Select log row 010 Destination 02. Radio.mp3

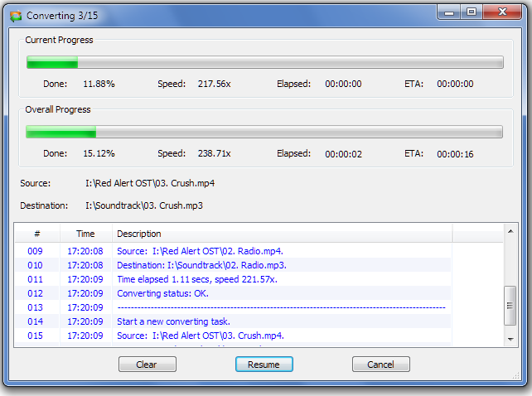pos(233,265)
